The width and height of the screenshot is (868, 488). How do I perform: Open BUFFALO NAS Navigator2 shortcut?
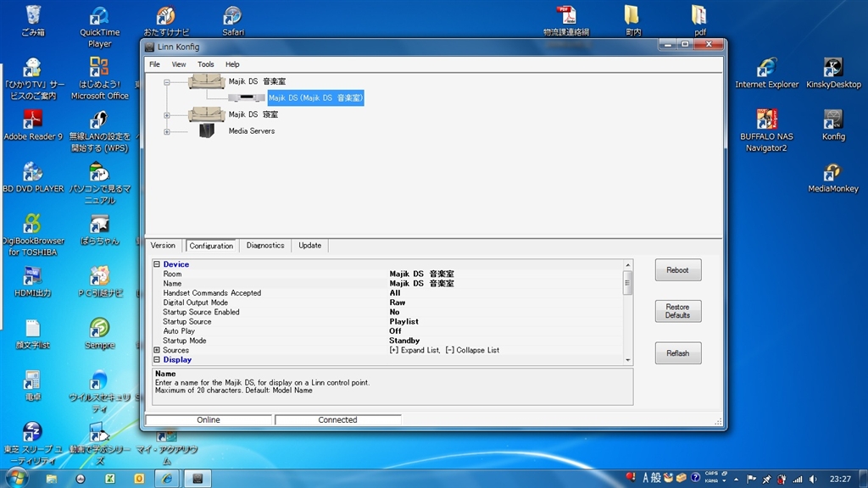pos(765,120)
